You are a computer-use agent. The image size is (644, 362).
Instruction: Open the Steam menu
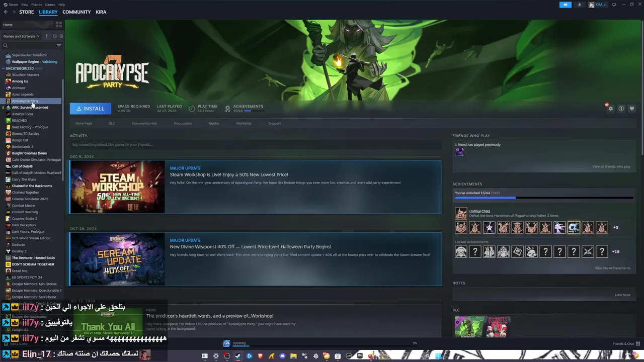(x=13, y=5)
